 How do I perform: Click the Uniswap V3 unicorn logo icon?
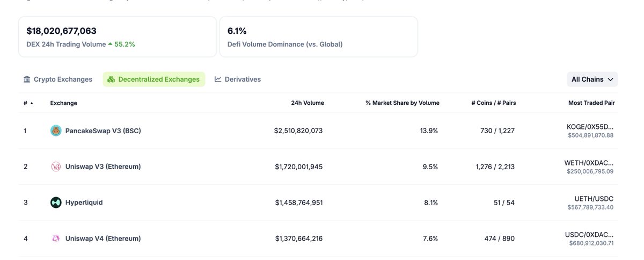(x=56, y=167)
